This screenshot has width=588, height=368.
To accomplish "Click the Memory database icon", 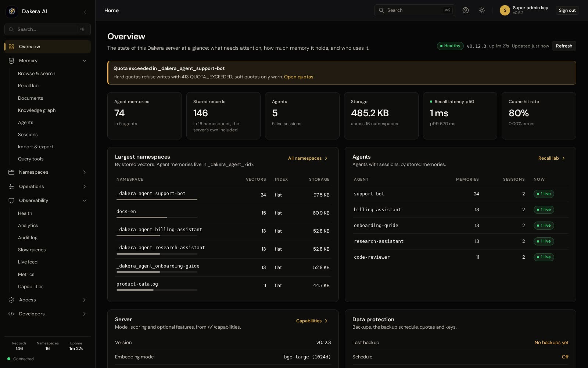I will tap(11, 61).
